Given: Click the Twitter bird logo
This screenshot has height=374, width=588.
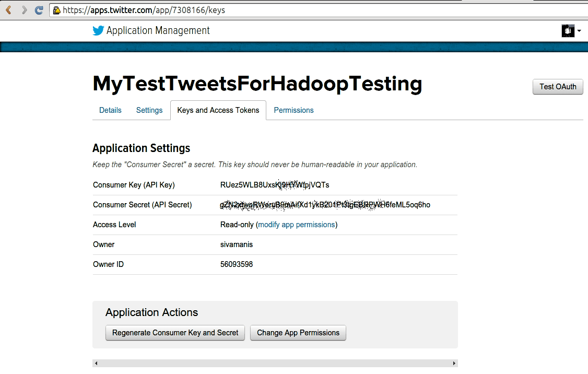Looking at the screenshot, I should pos(98,30).
